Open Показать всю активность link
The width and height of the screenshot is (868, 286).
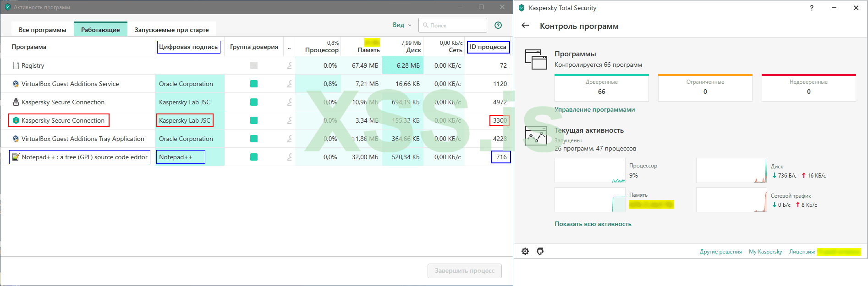[x=593, y=224]
